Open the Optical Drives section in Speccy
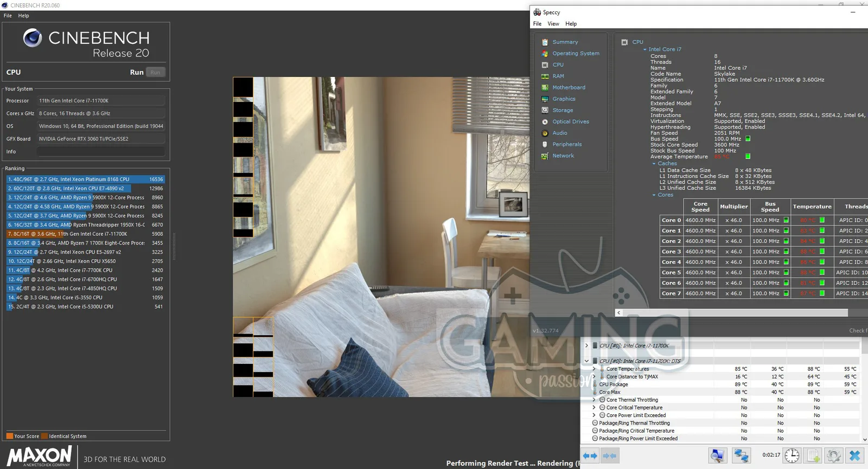This screenshot has height=469, width=868. tap(571, 121)
